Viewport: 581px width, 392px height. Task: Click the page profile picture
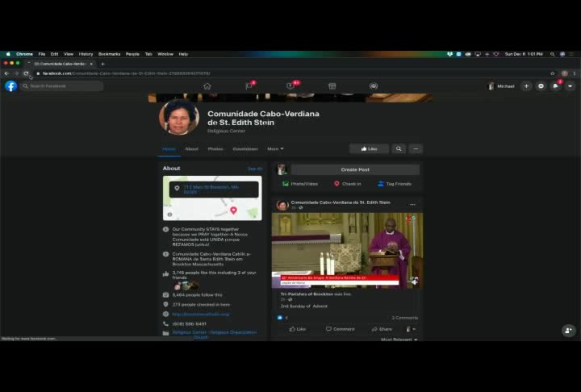pos(179,117)
